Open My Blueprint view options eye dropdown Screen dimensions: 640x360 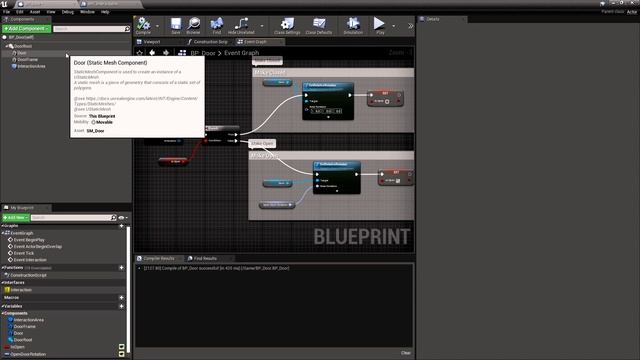(122, 218)
